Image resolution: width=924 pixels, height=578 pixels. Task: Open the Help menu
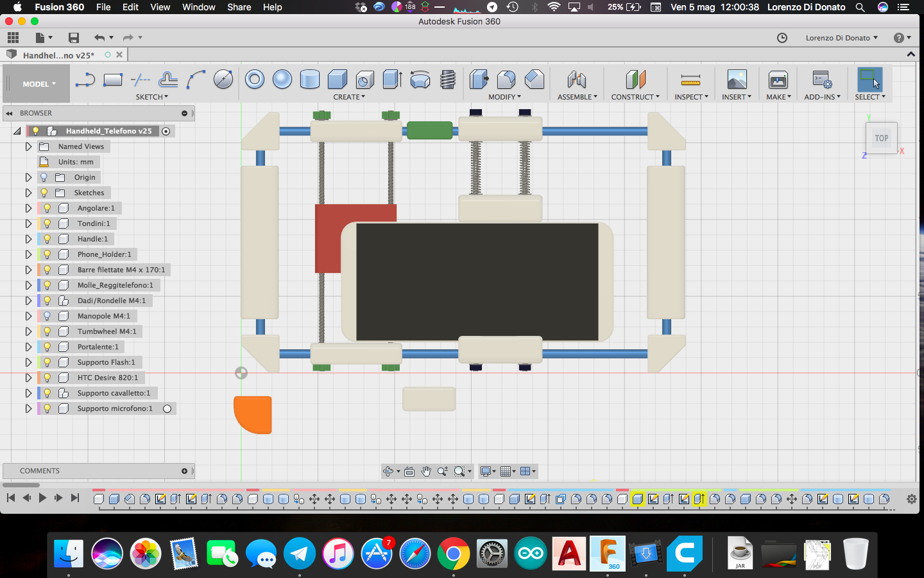[x=273, y=7]
